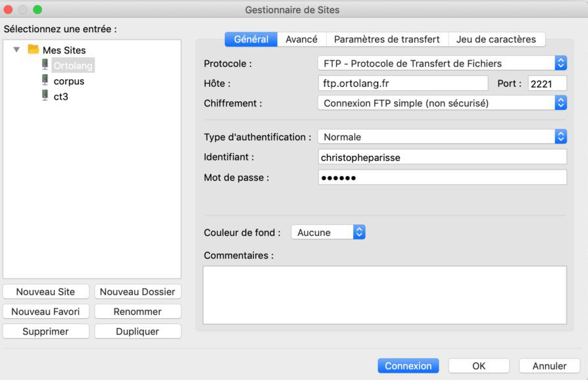Click the Supprimer button
This screenshot has height=380, width=588.
[46, 331]
